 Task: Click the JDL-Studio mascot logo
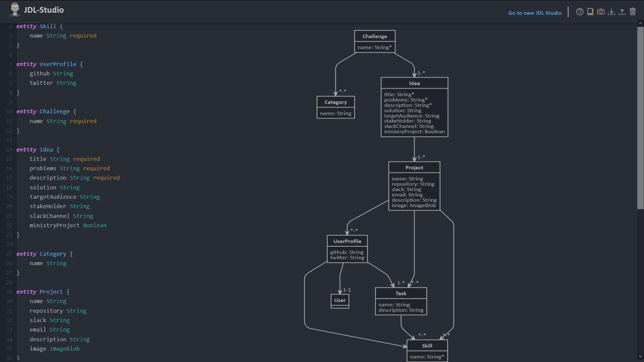[x=15, y=10]
